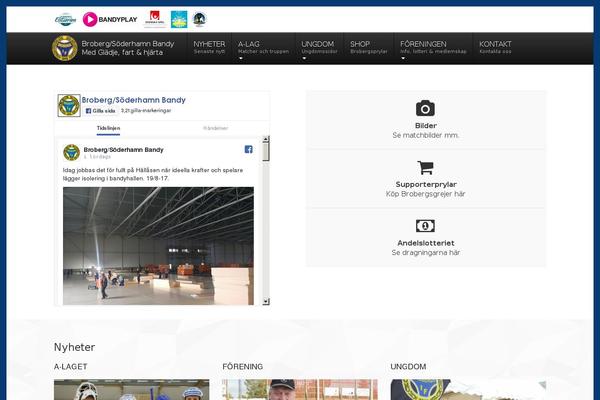This screenshot has height=400, width=600.
Task: Click the Elitserien logo in top bar
Action: tap(65, 20)
